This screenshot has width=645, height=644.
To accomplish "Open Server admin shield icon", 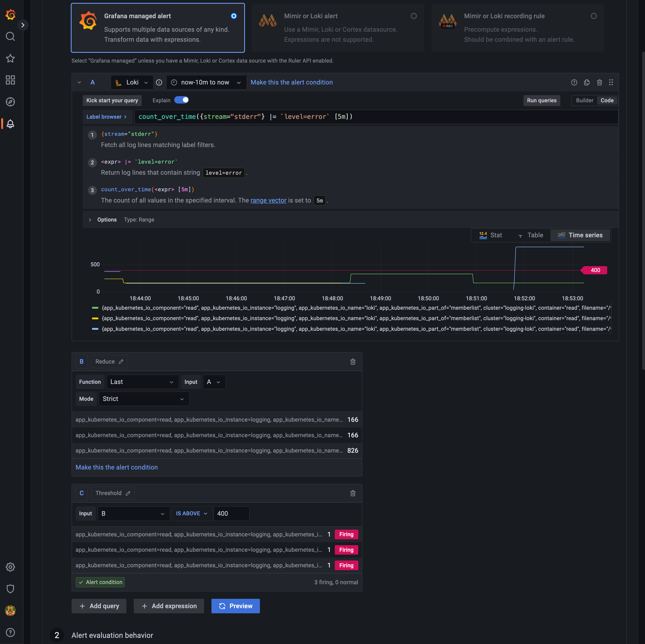I will click(x=10, y=589).
